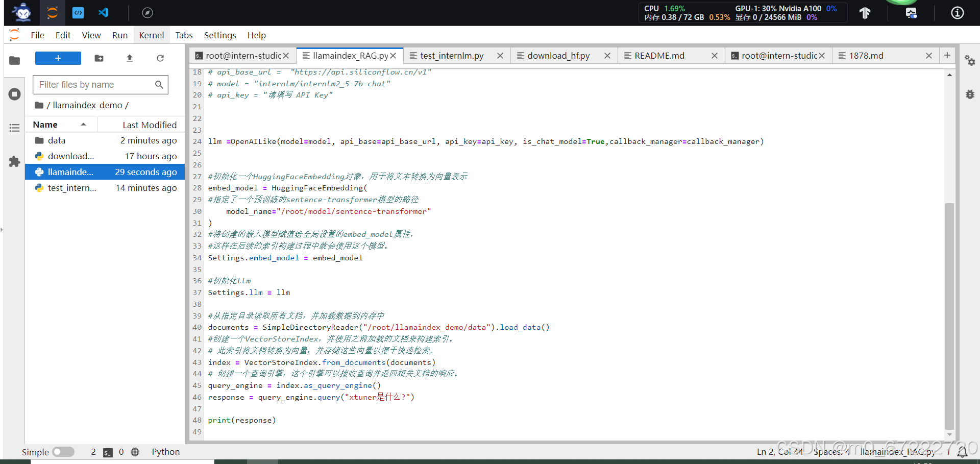The width and height of the screenshot is (980, 464).
Task: Select the file browser icon in left sidebar
Action: click(14, 60)
